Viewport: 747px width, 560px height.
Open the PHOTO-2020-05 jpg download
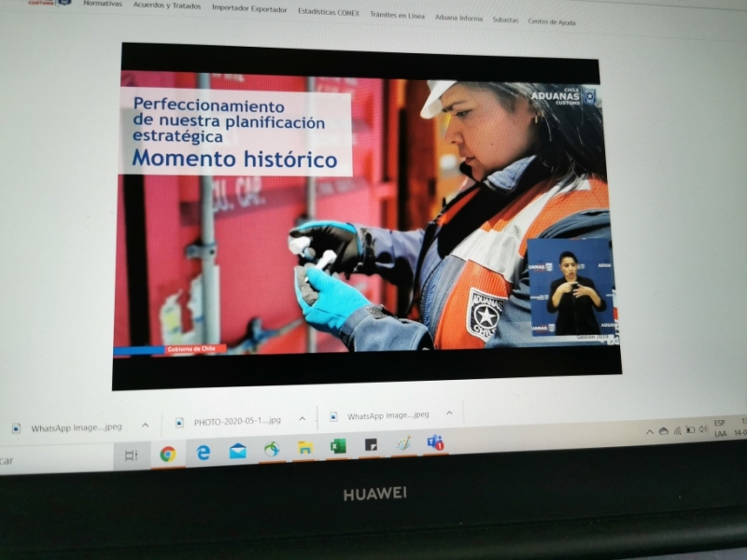pyautogui.click(x=237, y=421)
